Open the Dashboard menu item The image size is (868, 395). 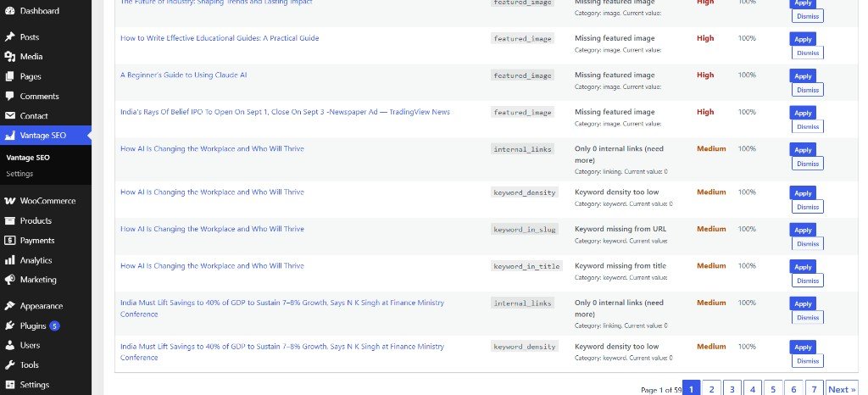point(46,10)
